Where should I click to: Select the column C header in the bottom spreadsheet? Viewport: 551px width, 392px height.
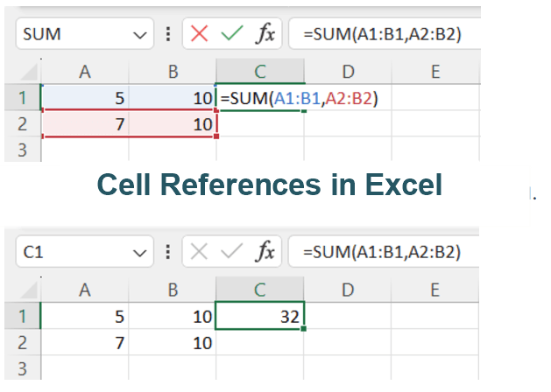tap(260, 290)
